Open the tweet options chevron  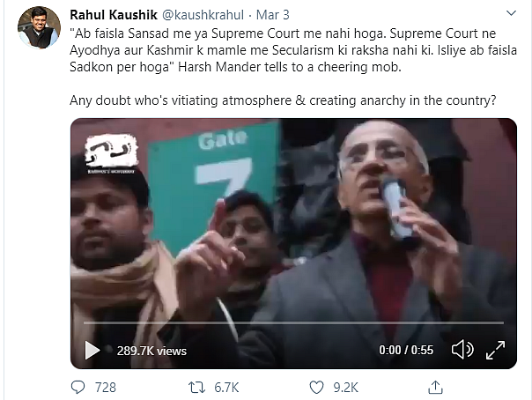511,13
